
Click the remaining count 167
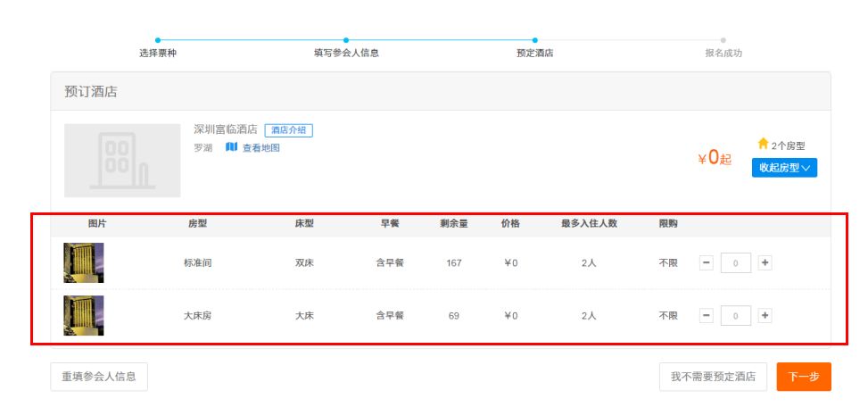pyautogui.click(x=454, y=263)
